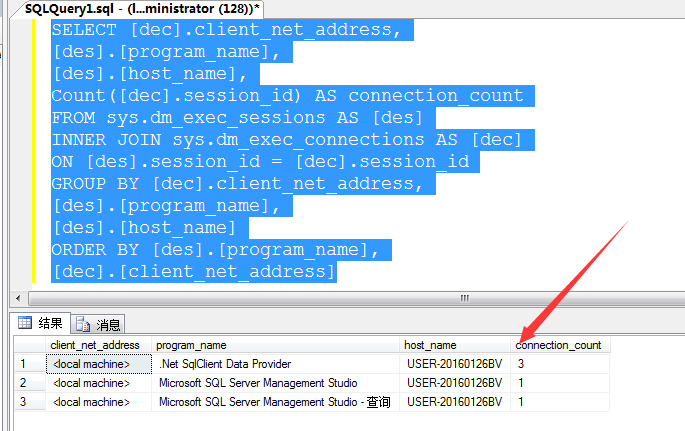Click the Management Studio - 查询 cell

[275, 402]
